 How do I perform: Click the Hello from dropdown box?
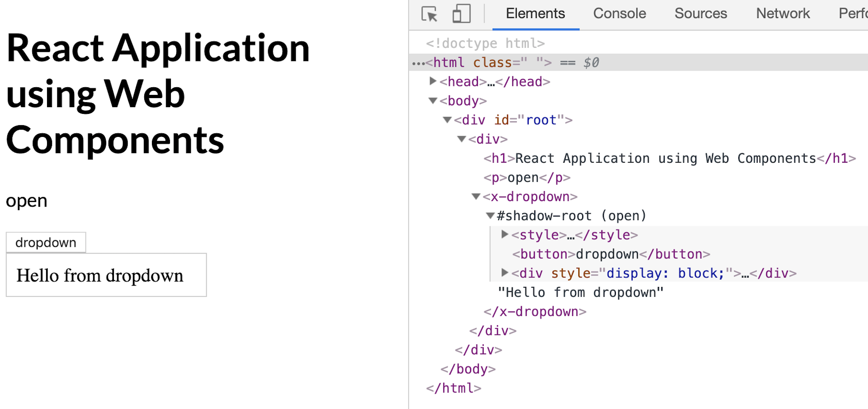pos(106,275)
